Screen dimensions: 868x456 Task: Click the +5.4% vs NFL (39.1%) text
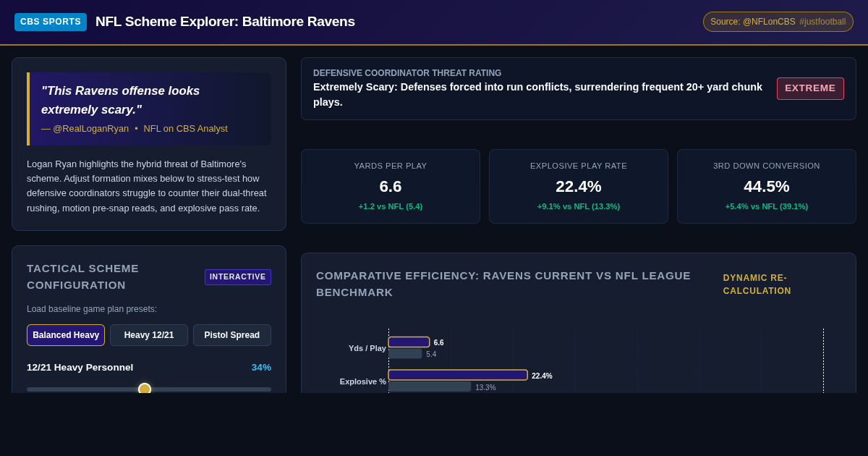[767, 206]
